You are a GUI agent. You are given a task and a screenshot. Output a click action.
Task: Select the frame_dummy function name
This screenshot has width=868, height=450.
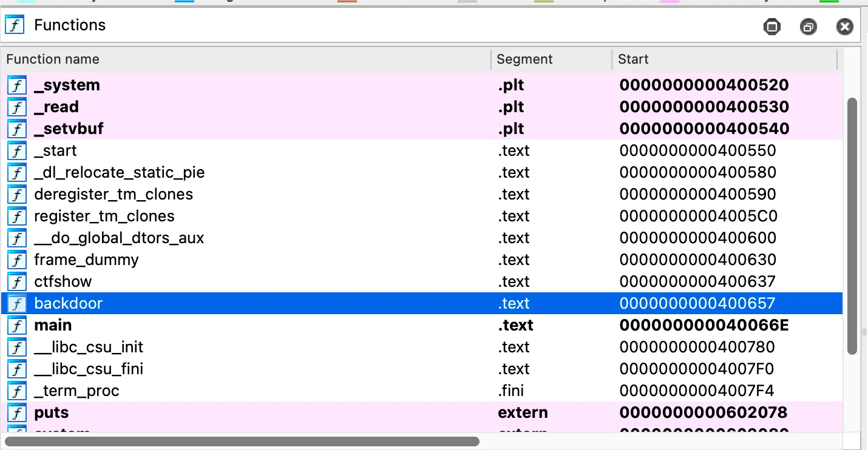[x=86, y=260]
